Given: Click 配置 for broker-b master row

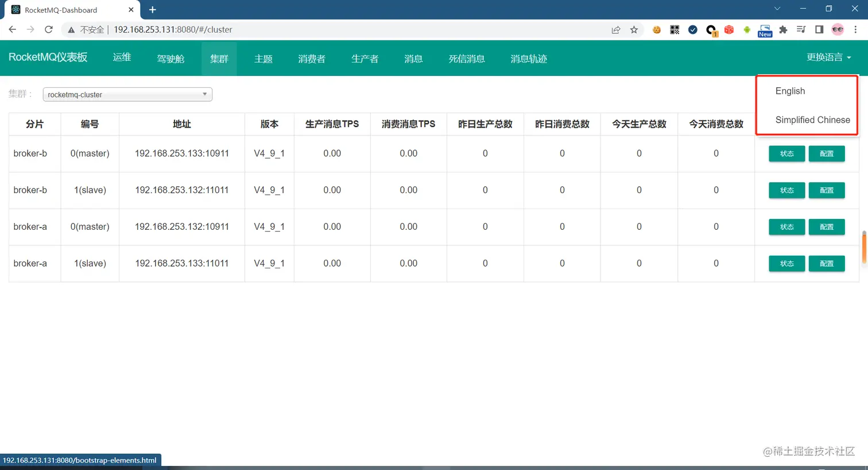Looking at the screenshot, I should (x=827, y=153).
